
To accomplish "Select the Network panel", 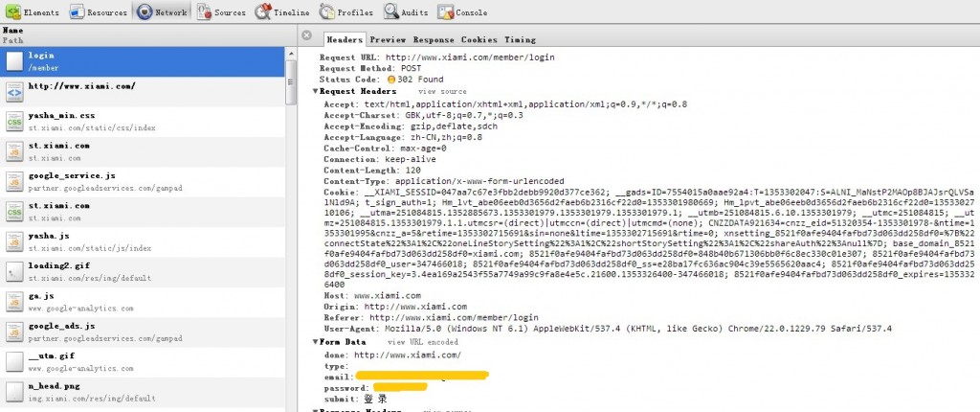I will tap(162, 11).
